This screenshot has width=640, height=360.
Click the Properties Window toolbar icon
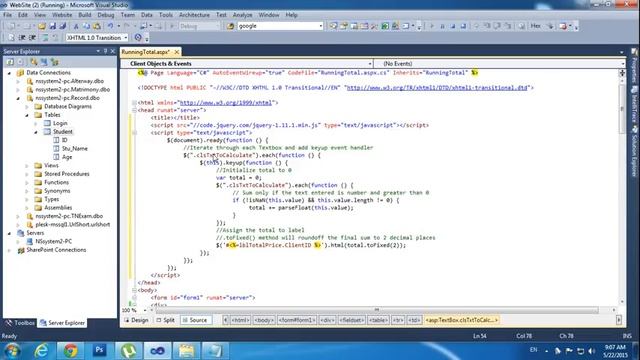[344, 26]
